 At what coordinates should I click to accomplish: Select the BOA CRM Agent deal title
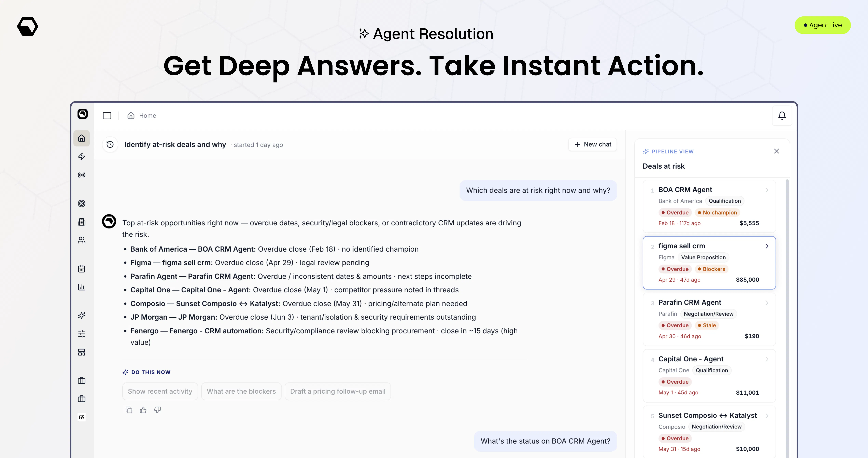[x=685, y=190]
